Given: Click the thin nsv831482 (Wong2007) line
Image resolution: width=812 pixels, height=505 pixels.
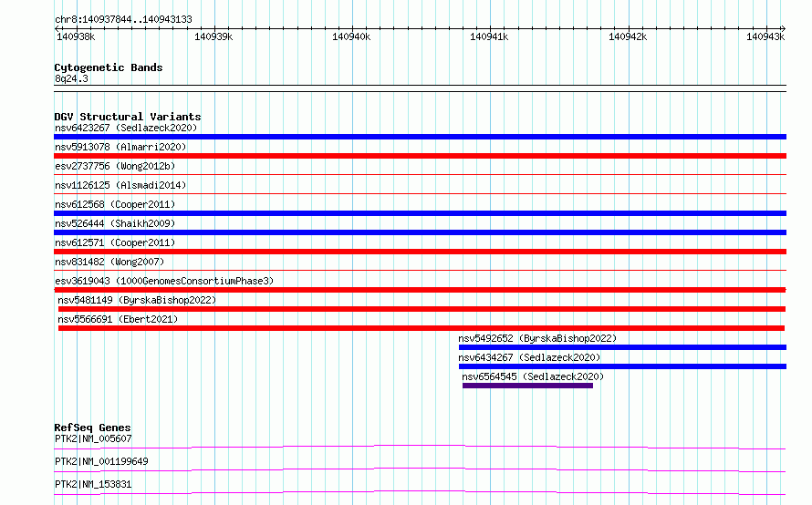Looking at the screenshot, I should tap(420, 271).
